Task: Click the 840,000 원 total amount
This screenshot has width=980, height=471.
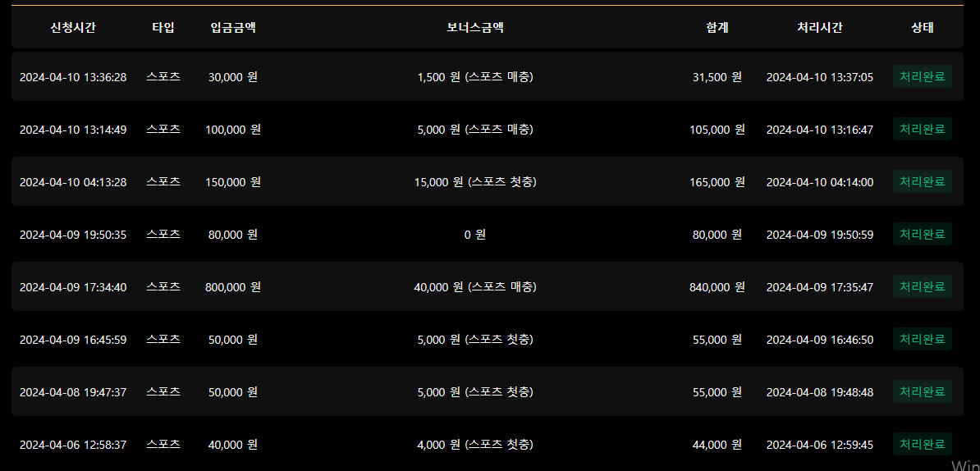Action: tap(717, 286)
